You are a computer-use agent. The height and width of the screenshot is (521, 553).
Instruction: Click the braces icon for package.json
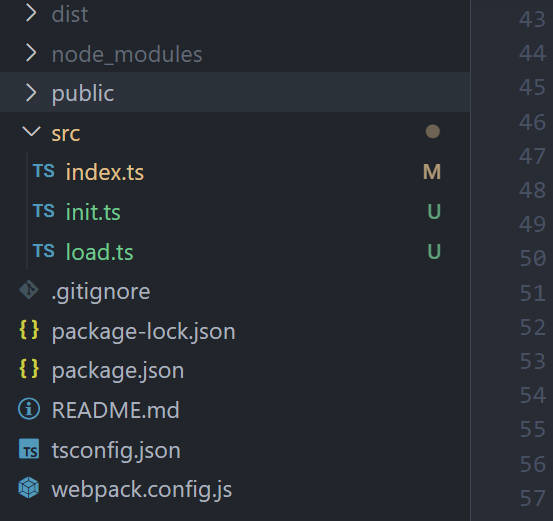29,369
